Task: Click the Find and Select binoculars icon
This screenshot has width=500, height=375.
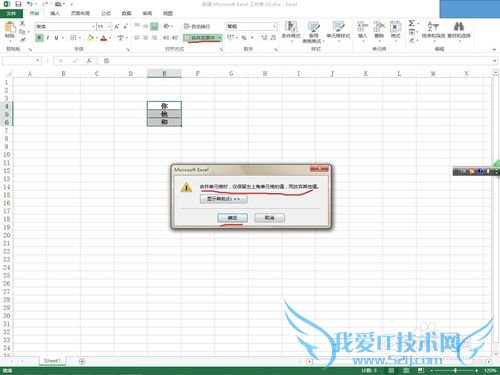Action: pyautogui.click(x=459, y=26)
